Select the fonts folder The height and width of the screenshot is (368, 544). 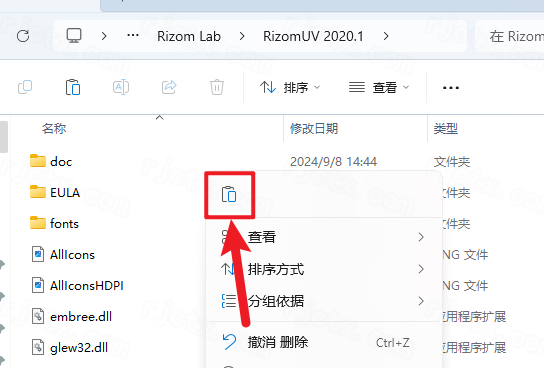[64, 223]
